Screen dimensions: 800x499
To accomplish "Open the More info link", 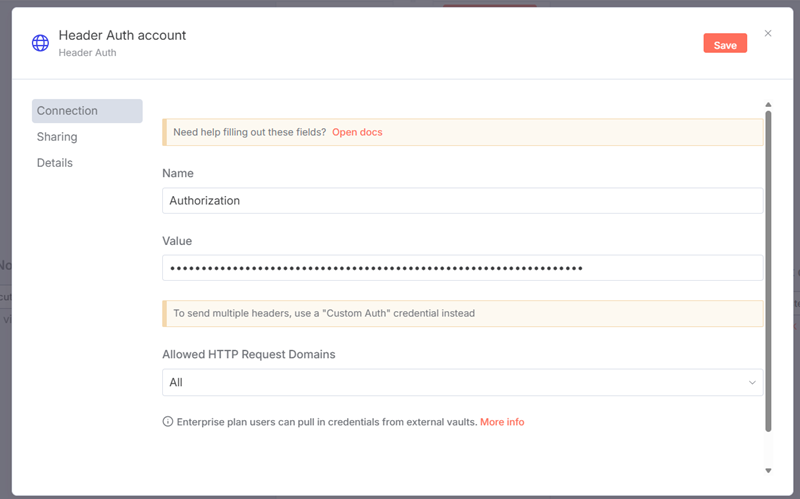I will coord(502,422).
